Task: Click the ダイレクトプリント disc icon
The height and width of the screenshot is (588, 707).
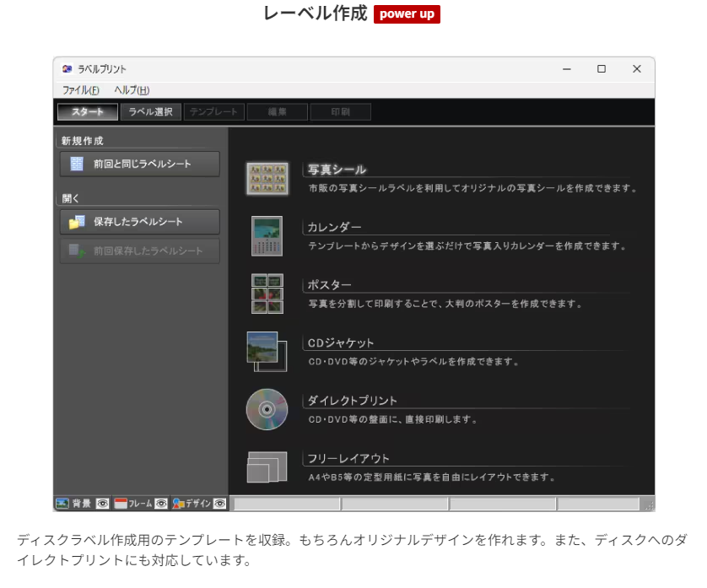Action: pyautogui.click(x=267, y=409)
